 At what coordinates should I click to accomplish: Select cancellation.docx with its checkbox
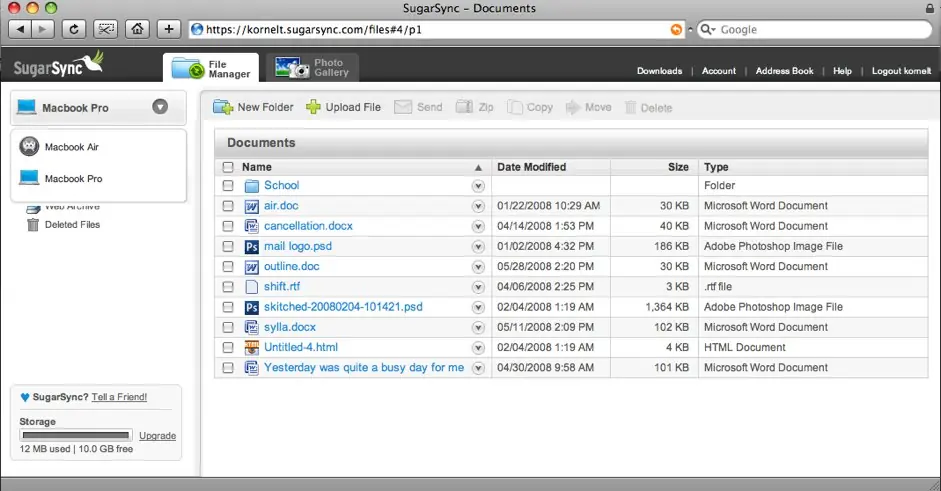pos(228,226)
